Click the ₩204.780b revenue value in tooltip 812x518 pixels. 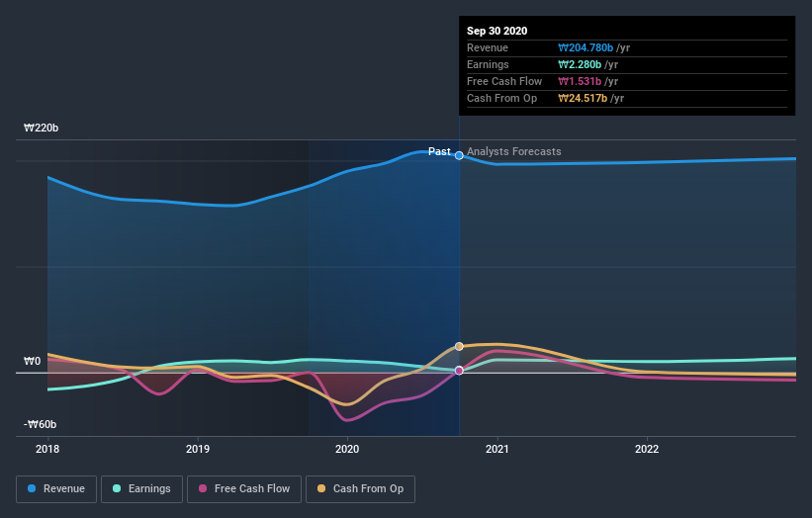point(586,48)
